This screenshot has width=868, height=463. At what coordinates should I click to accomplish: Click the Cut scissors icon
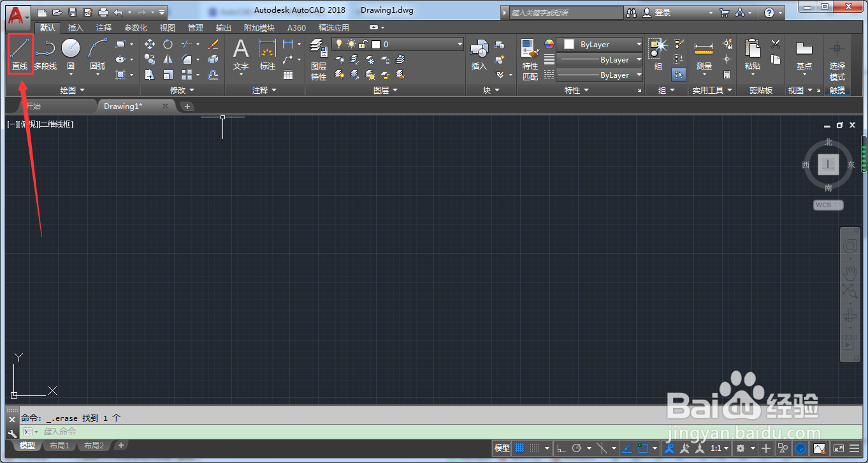776,44
